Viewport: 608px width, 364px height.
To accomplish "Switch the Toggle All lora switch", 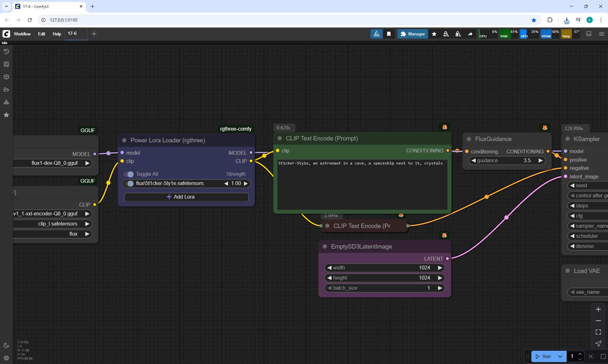I will pyautogui.click(x=129, y=174).
